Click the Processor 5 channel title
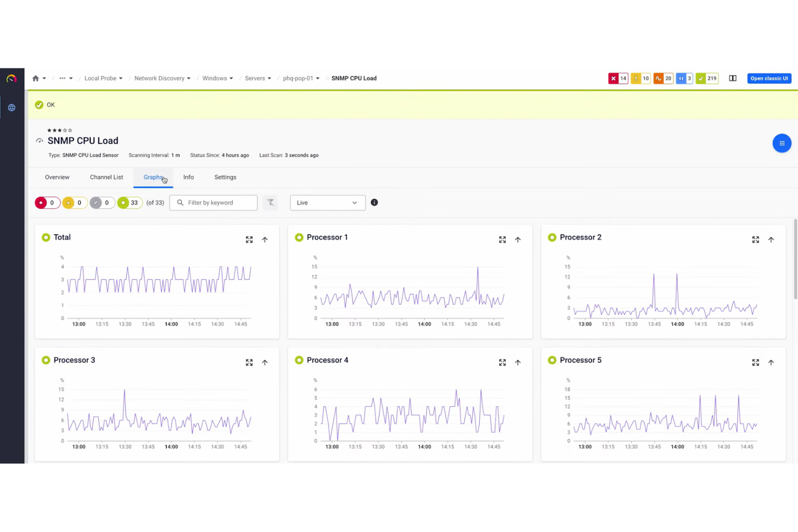Screen dimensions: 798x532 (x=580, y=360)
